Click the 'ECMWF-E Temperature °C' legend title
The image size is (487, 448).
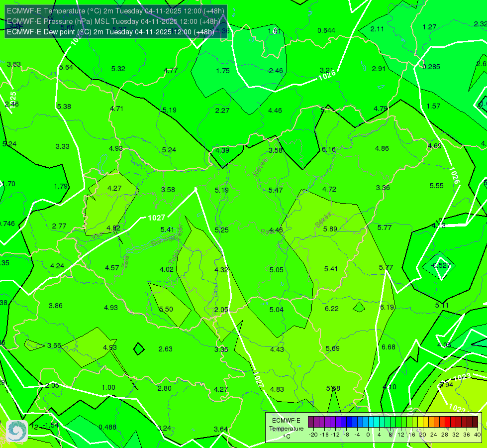[286, 429]
